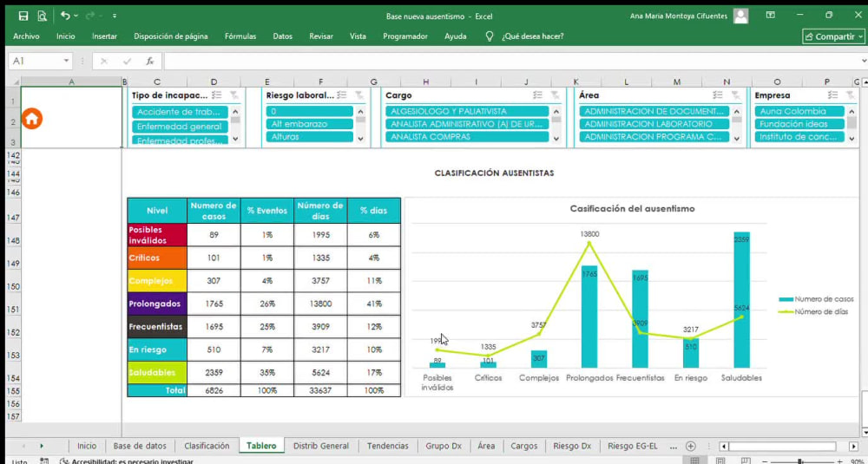Viewport: 868px width, 464px height.
Task: Select ADMINISTRACION LABORATORIO slicer item
Action: pos(654,124)
